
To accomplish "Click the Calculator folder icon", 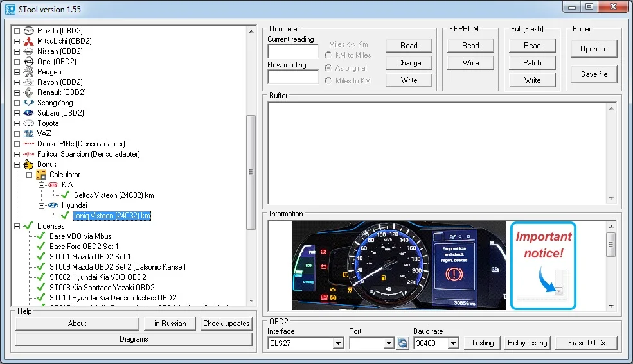I will click(41, 175).
